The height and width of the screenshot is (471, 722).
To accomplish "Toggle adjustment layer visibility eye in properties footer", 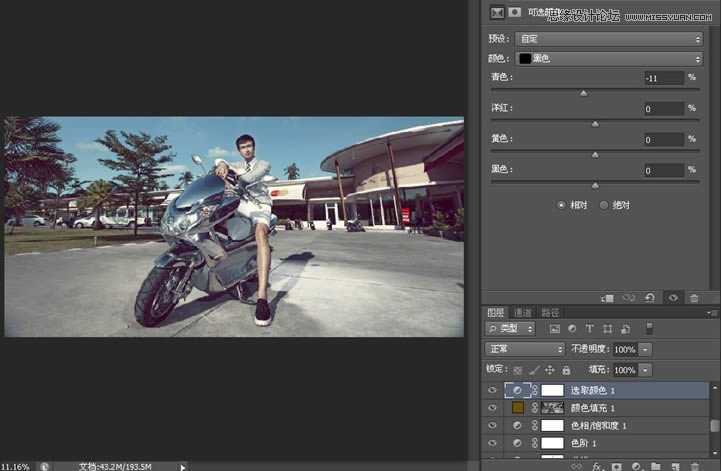I will (673, 298).
